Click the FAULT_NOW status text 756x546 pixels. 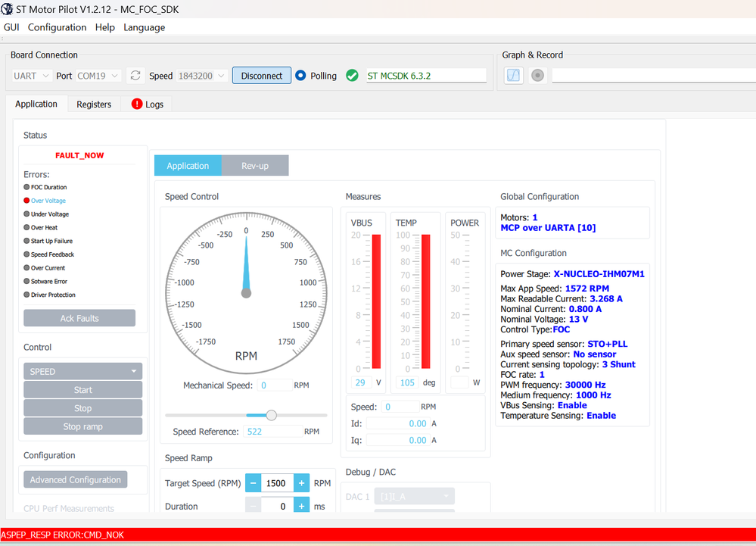[79, 155]
